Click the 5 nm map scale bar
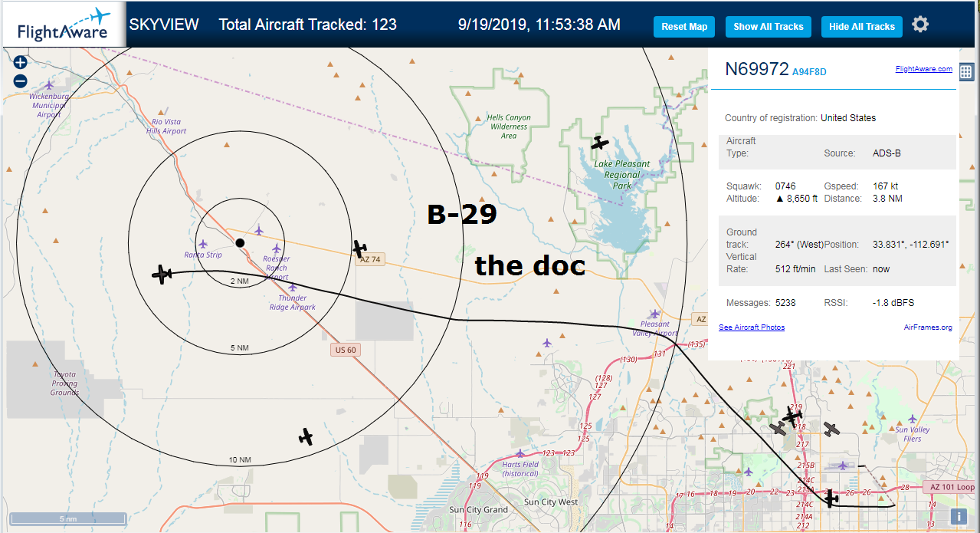Image resolution: width=980 pixels, height=533 pixels. pyautogui.click(x=68, y=519)
